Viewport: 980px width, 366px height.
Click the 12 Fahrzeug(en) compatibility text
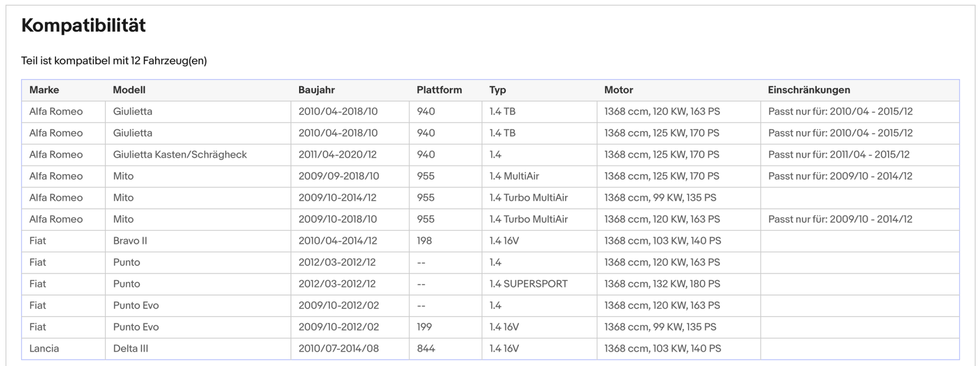[x=168, y=61]
